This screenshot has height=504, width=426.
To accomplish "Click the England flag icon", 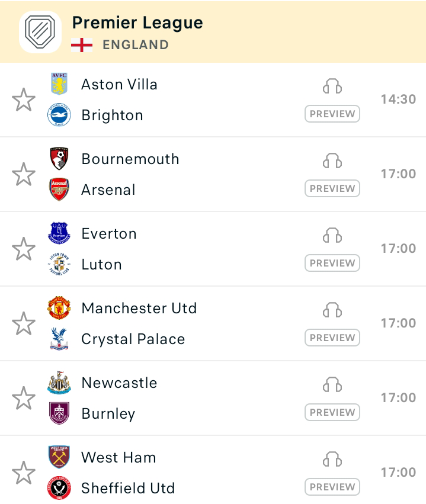I will [82, 45].
